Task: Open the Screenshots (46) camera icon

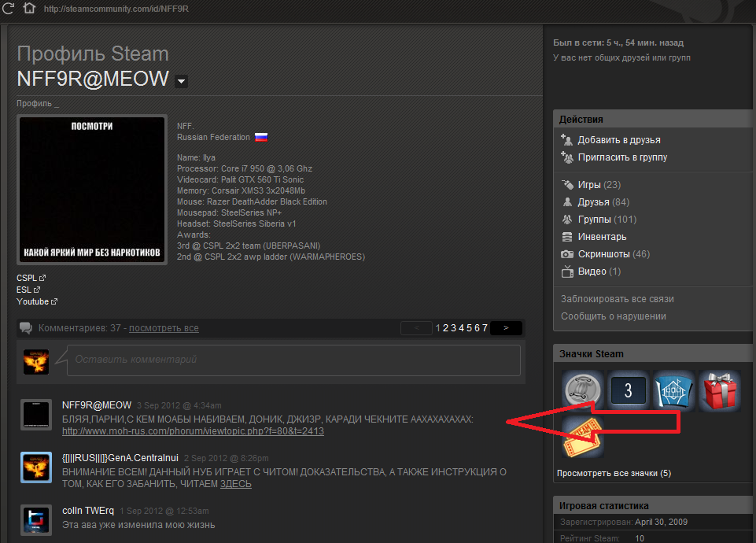Action: [567, 254]
